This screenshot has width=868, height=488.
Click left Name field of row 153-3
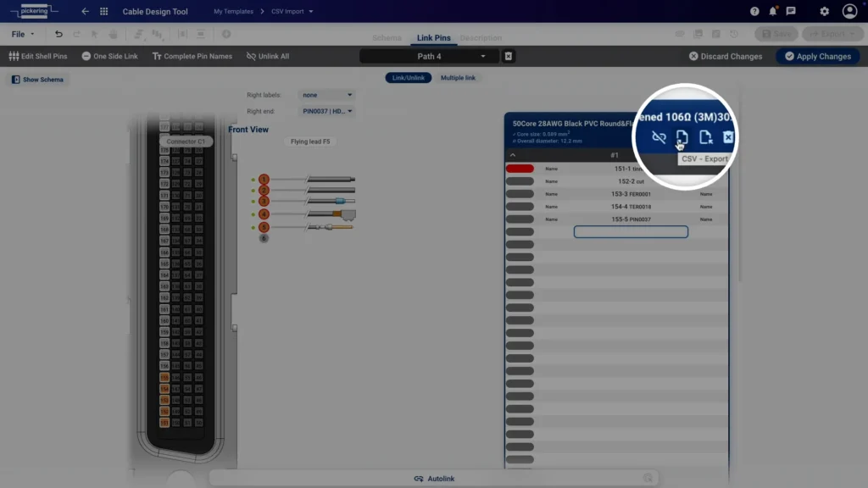click(x=551, y=194)
